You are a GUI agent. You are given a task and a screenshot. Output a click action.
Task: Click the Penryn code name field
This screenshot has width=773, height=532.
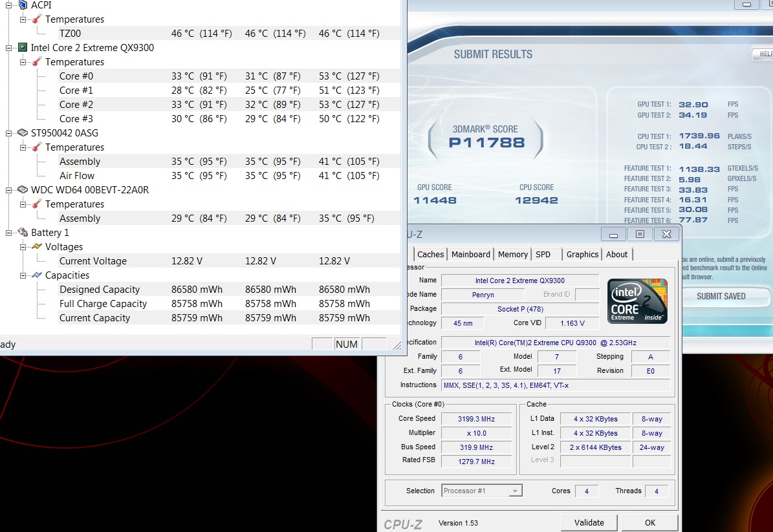[483, 295]
